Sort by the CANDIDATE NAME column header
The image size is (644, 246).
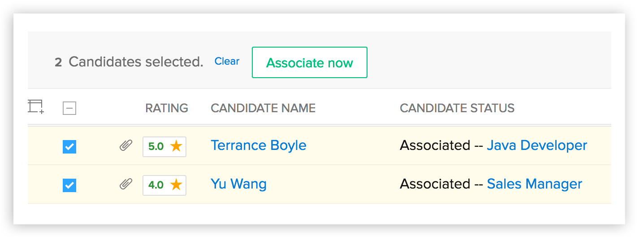tap(263, 108)
